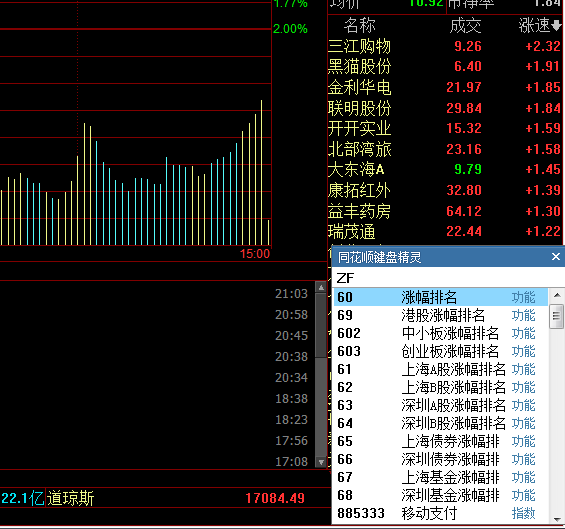The height and width of the screenshot is (529, 565).
Task: Open stock 北部湾旅 row
Action: (445, 149)
